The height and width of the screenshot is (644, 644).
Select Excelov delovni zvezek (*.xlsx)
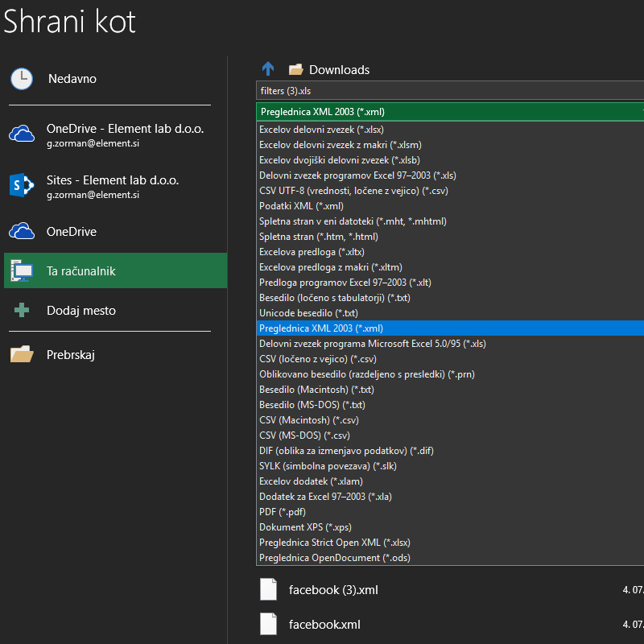(450, 130)
